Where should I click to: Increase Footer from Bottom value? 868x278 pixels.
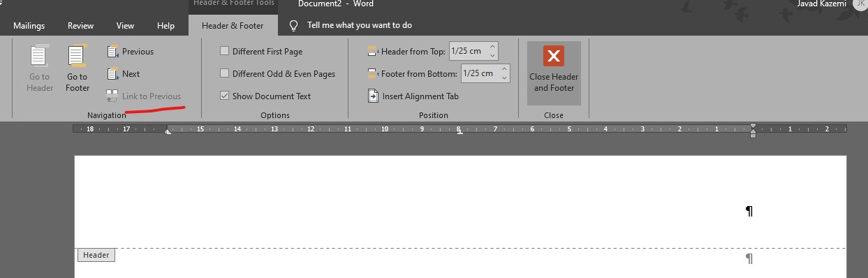[x=504, y=70]
